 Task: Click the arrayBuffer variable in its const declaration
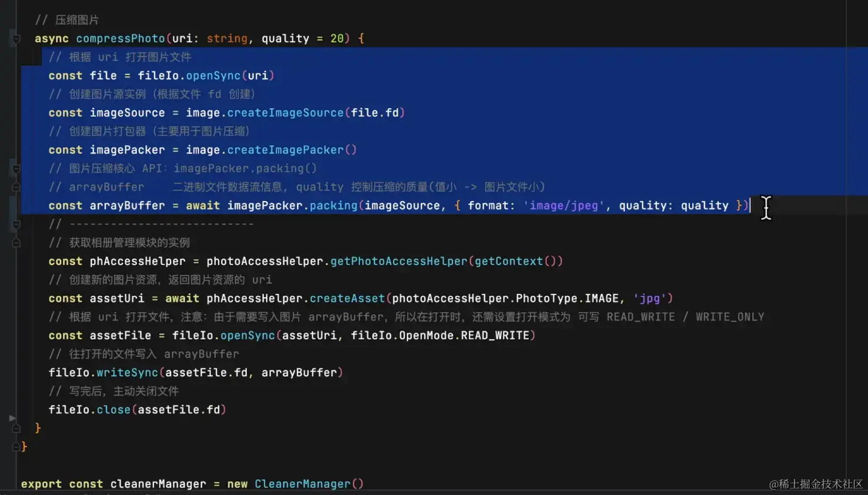[128, 206]
